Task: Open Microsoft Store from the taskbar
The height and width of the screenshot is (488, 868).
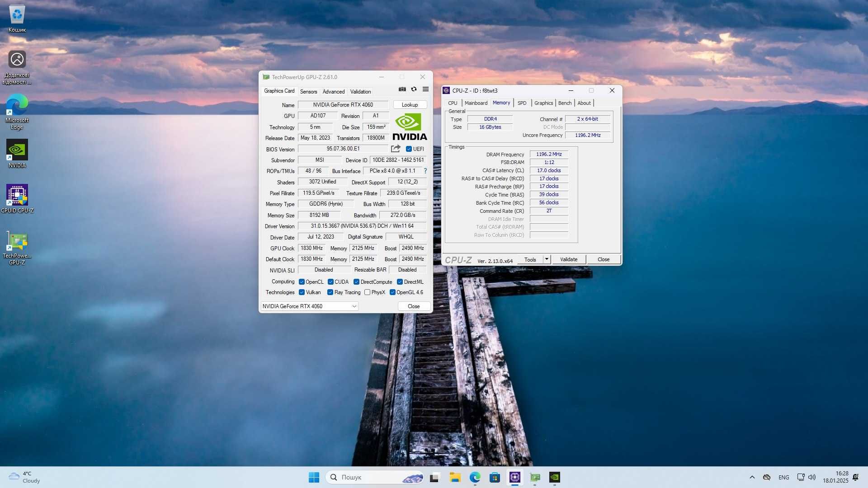Action: point(495,477)
